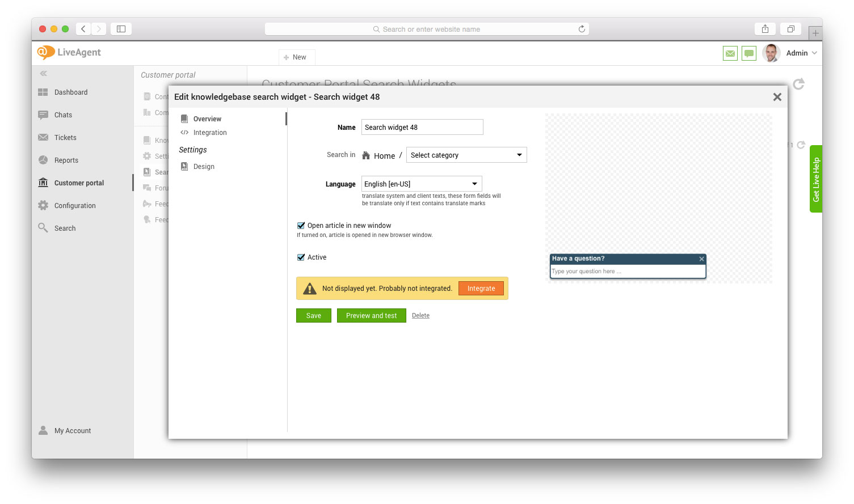Screen dimensions: 854x504
Task: Click the My Account person icon
Action: (x=43, y=430)
